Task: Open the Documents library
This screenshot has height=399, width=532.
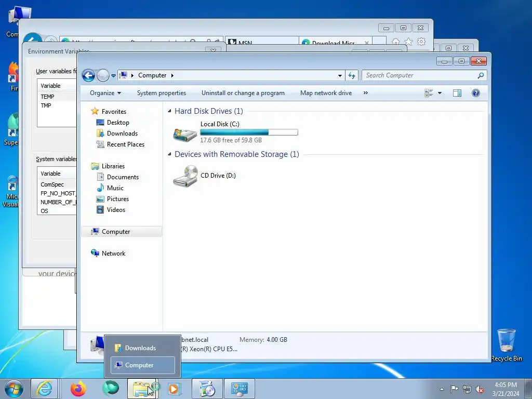Action: point(123,177)
